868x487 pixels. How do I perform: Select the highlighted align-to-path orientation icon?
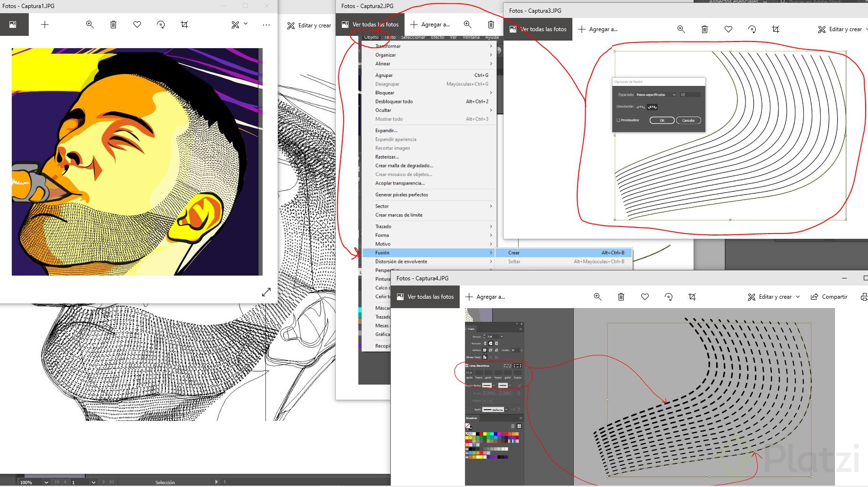(x=653, y=107)
